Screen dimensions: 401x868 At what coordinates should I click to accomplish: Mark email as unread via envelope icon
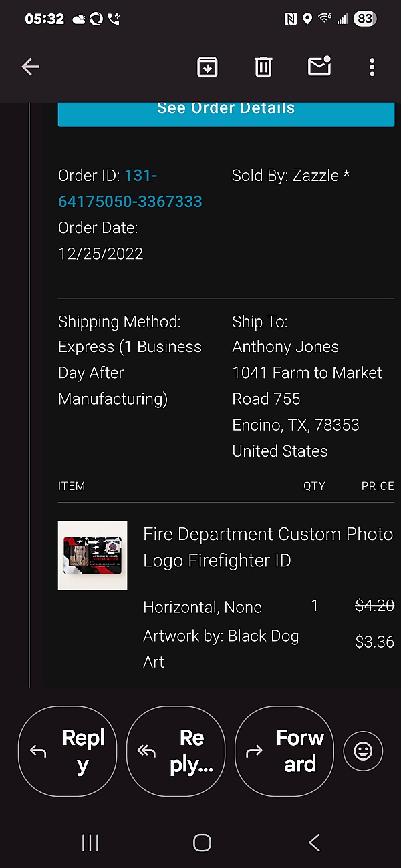click(x=319, y=67)
